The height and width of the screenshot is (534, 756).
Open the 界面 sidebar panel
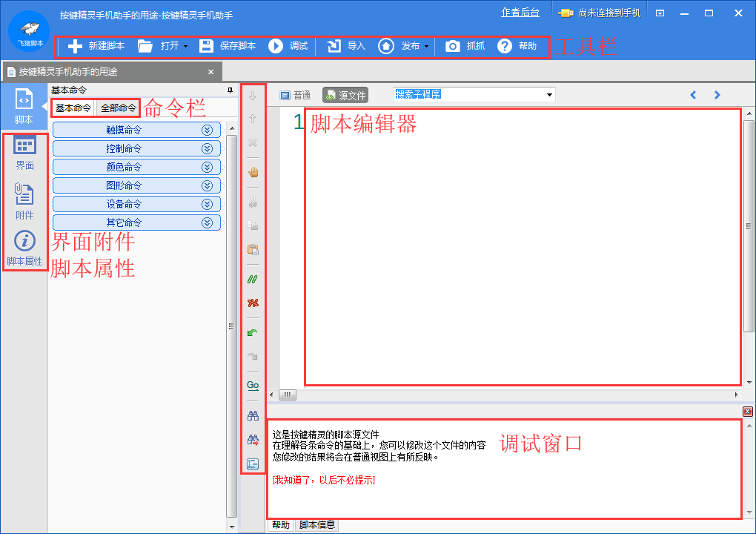(x=24, y=154)
